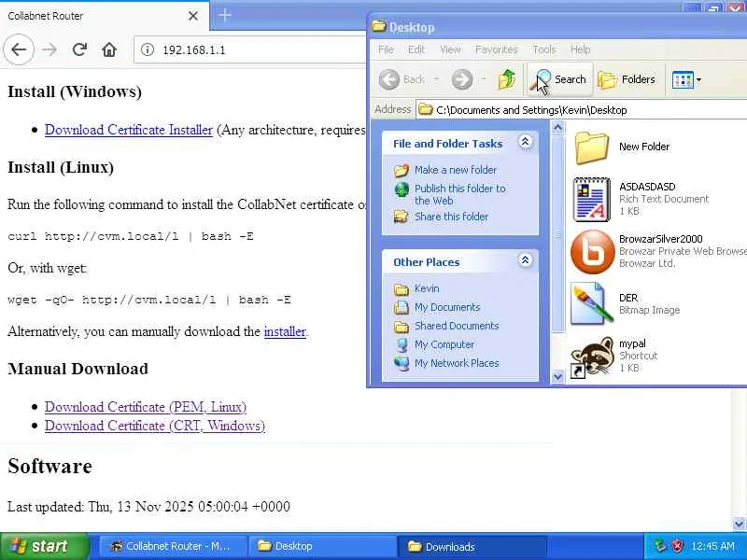The width and height of the screenshot is (747, 560).
Task: Open the Edit menu
Action: pyautogui.click(x=416, y=49)
